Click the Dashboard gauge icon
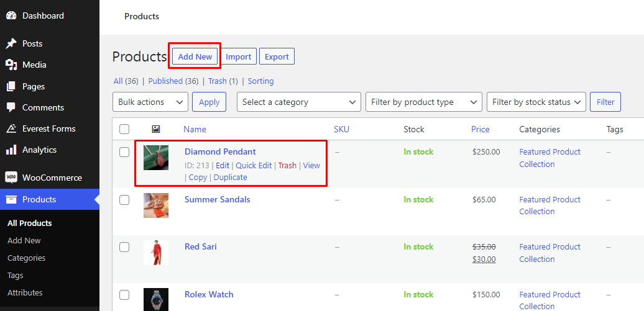The image size is (644, 311). click(x=11, y=16)
